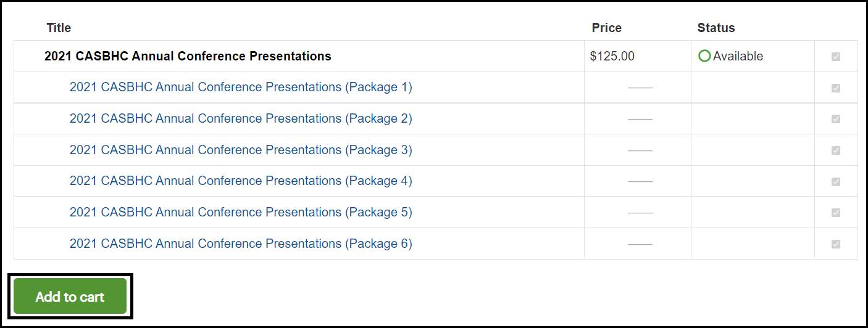Toggle the Package 4 row checkbox
This screenshot has width=868, height=328.
click(x=836, y=182)
